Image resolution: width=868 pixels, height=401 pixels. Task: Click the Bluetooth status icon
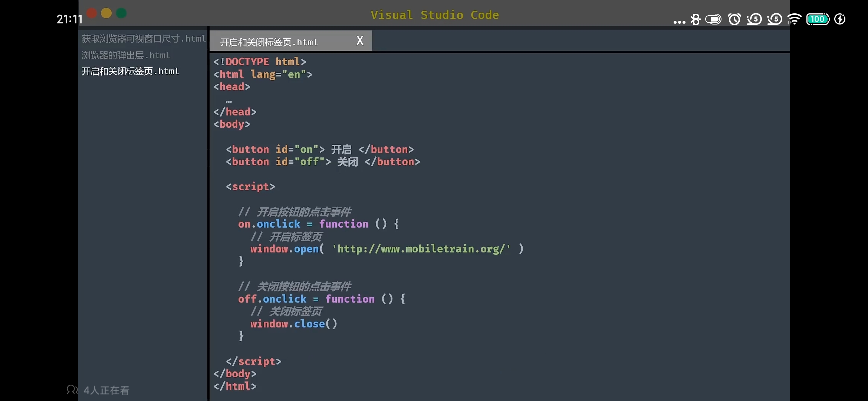(x=695, y=19)
